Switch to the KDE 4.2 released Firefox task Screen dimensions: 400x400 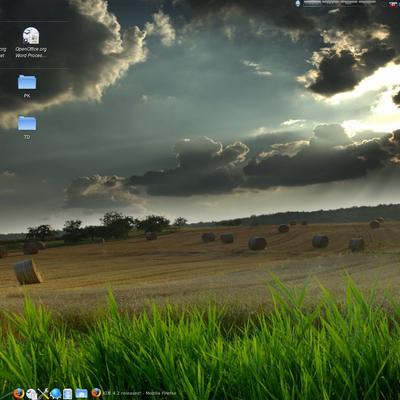pos(133,393)
